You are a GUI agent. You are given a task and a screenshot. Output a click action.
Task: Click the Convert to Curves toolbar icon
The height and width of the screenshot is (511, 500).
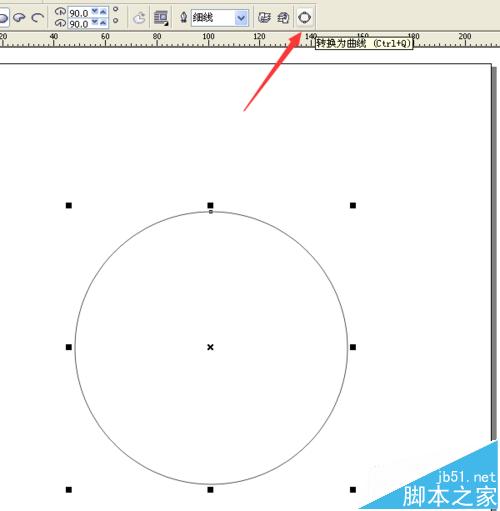(304, 17)
